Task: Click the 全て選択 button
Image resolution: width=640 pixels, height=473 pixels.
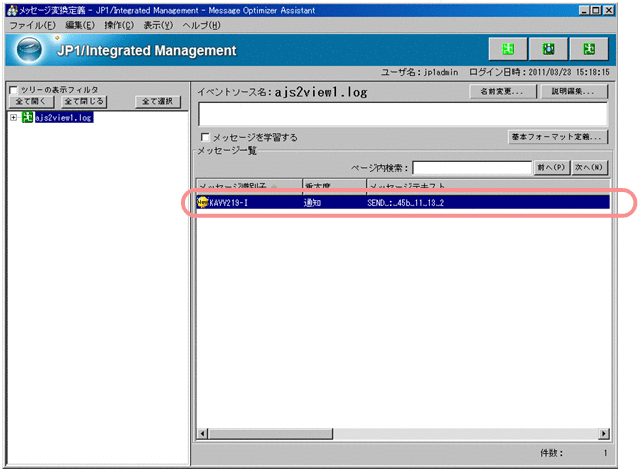Action: (x=158, y=101)
